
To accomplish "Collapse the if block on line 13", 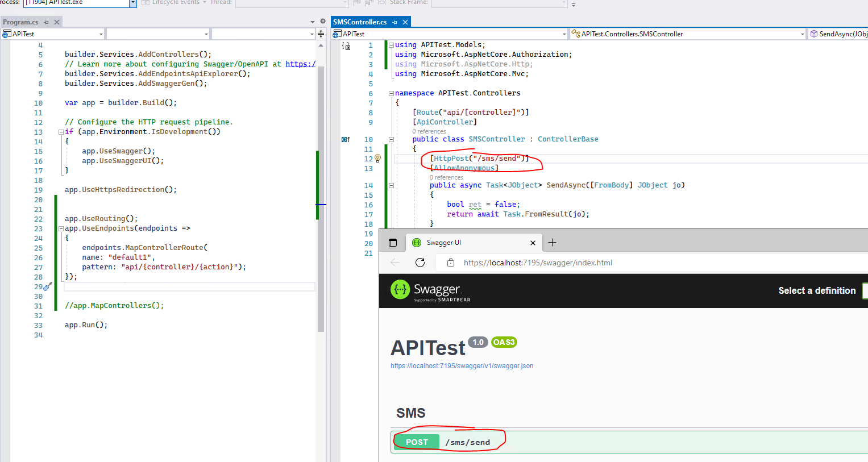I will coord(61,132).
